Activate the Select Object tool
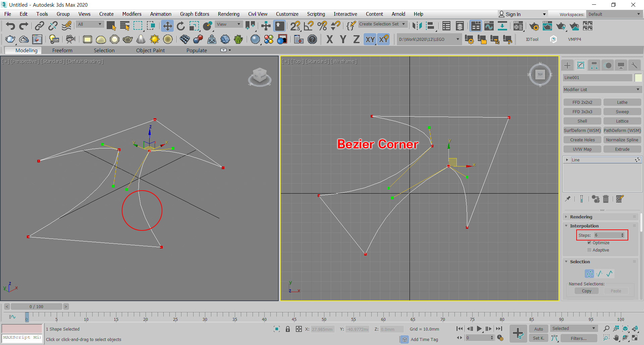The image size is (644, 345). 111,26
